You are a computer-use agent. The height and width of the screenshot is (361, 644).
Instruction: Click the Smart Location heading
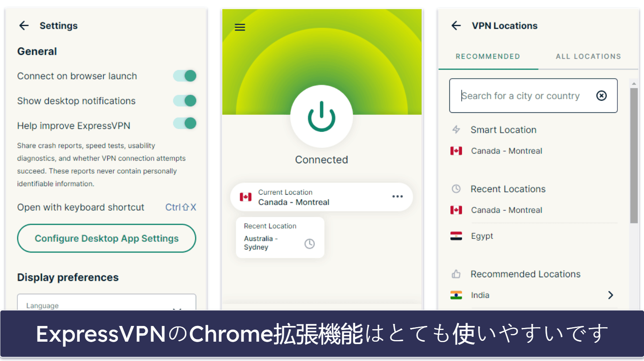click(x=503, y=130)
